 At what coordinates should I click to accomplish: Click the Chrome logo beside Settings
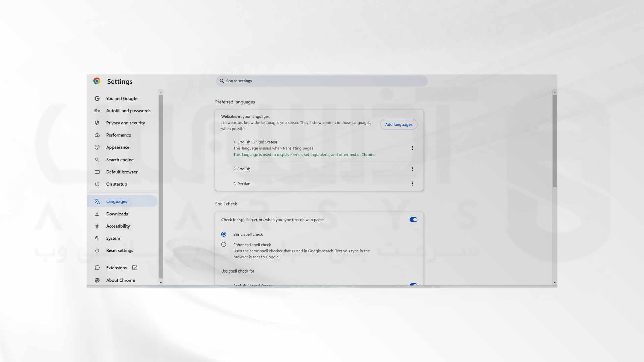[97, 81]
